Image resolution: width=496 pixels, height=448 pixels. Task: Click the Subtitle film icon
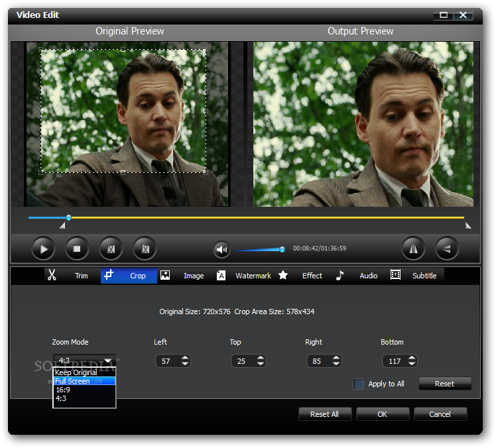point(395,274)
